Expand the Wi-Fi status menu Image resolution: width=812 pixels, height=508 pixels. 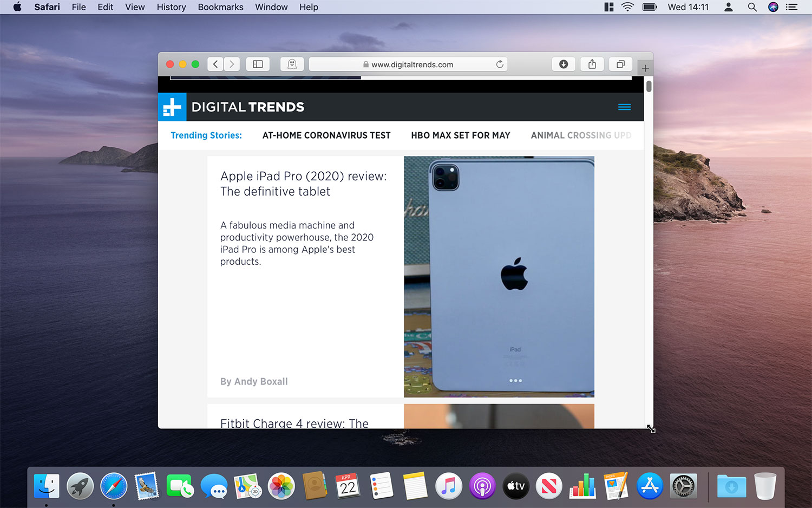(x=627, y=7)
